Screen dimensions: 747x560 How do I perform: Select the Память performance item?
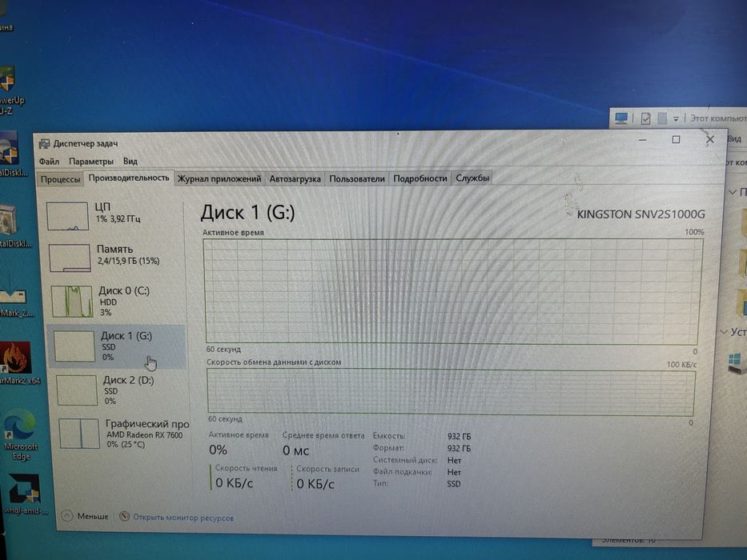click(114, 257)
